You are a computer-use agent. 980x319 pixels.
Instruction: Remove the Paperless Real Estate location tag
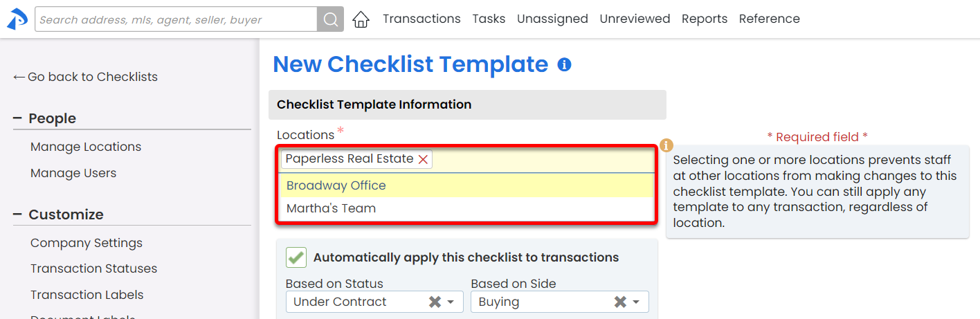click(424, 159)
